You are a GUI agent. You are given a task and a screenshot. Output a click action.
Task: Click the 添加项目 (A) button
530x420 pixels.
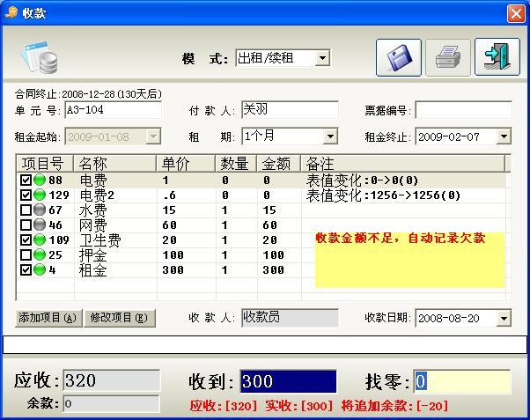click(x=48, y=318)
